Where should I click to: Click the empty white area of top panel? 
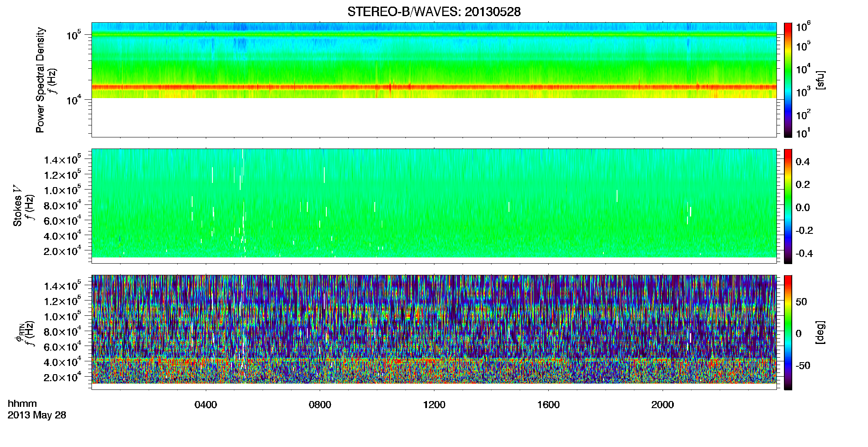click(x=434, y=118)
